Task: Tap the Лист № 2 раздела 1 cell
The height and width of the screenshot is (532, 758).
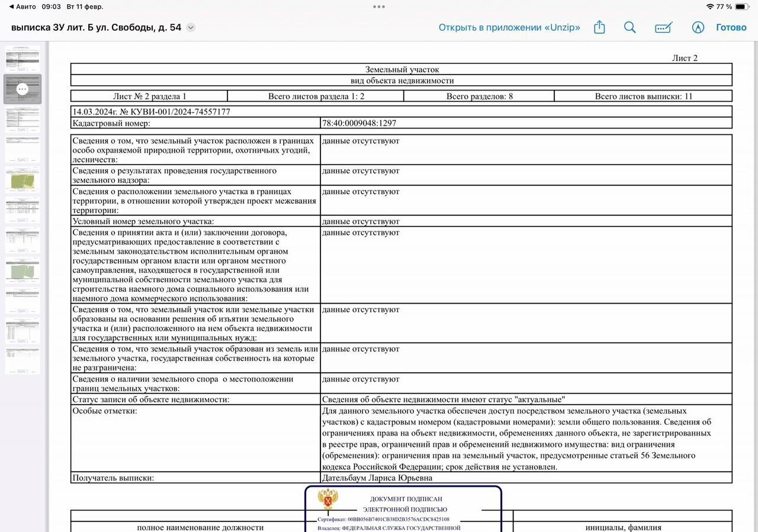Action: coord(149,96)
